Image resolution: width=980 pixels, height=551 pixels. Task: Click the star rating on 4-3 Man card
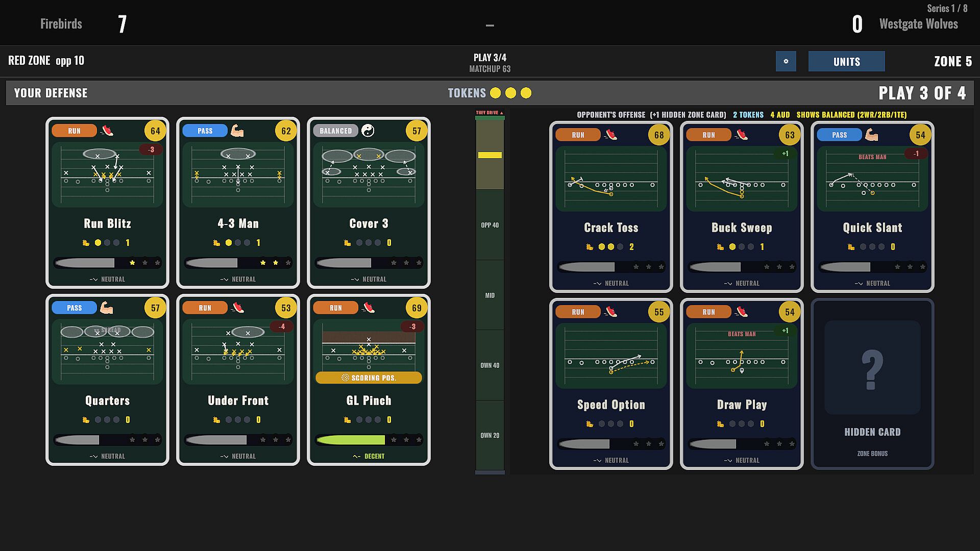pos(275,263)
